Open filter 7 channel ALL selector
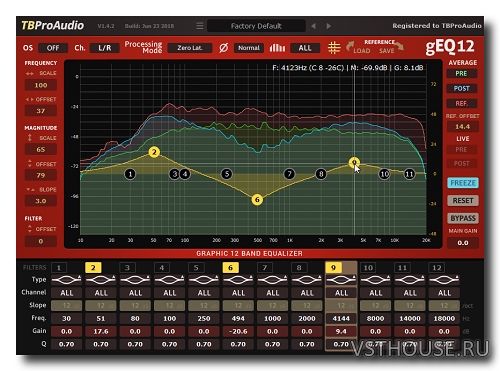The image size is (500, 371). click(272, 293)
